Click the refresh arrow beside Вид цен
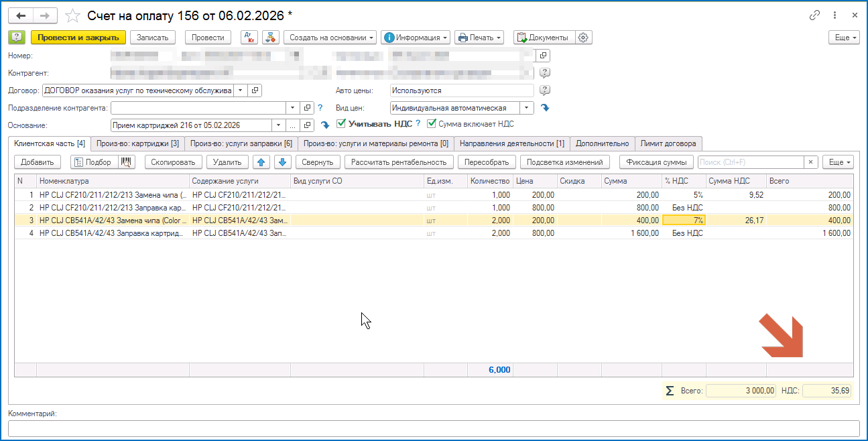 pos(545,108)
